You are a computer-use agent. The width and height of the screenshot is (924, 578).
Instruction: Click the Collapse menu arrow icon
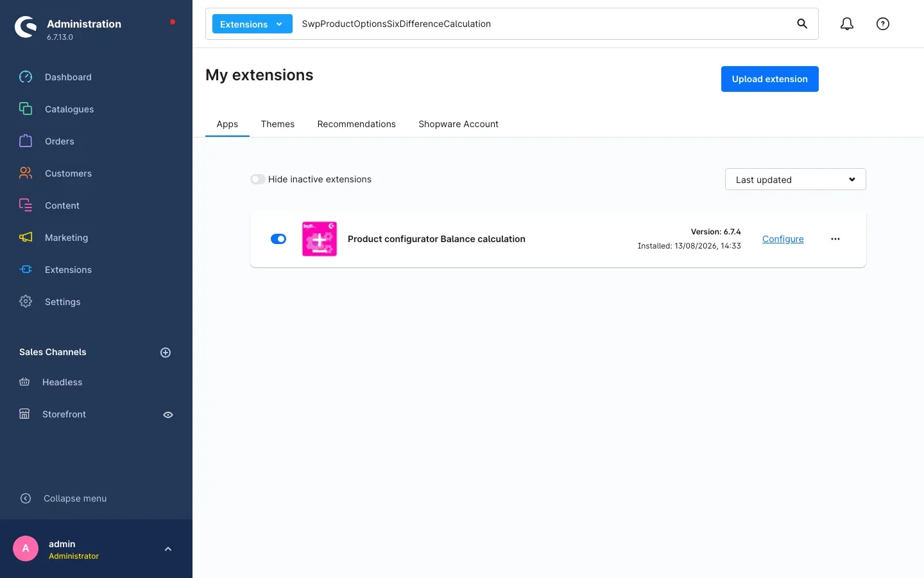coord(26,498)
